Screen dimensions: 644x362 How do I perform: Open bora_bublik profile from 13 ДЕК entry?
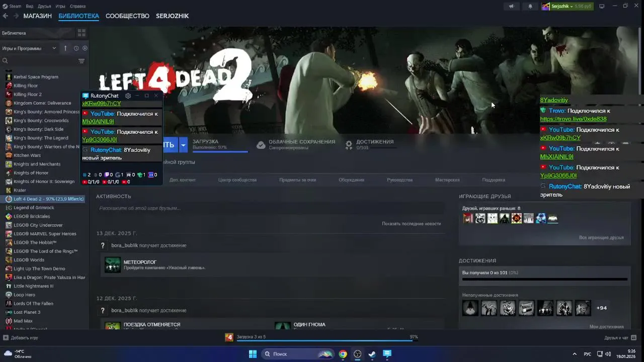(x=124, y=245)
